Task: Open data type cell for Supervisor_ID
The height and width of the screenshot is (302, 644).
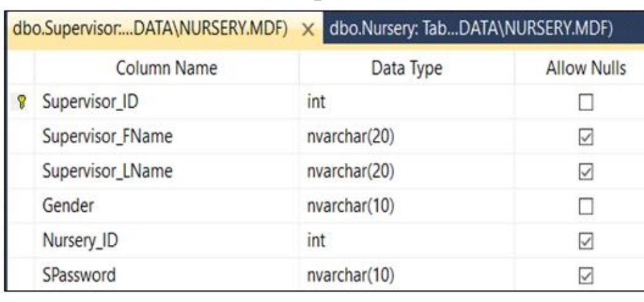Action: [406, 103]
